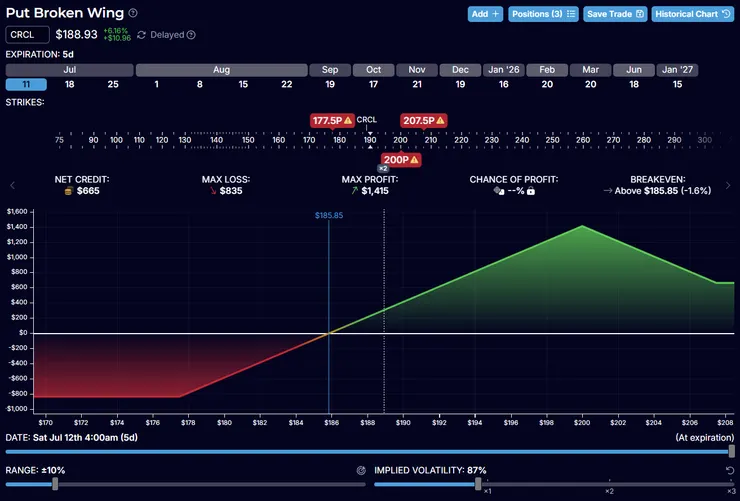The image size is (740, 501).
Task: Click the Max Profit $1,415 value
Action: [375, 191]
